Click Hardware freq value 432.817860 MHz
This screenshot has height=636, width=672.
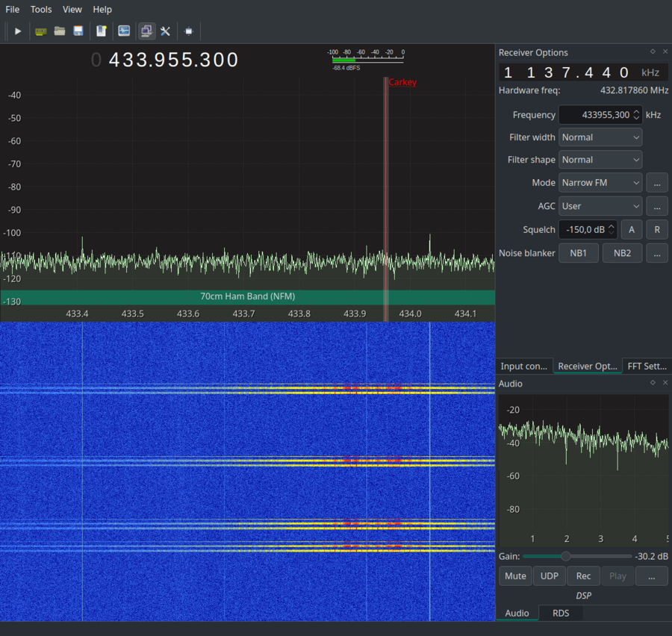(x=634, y=90)
